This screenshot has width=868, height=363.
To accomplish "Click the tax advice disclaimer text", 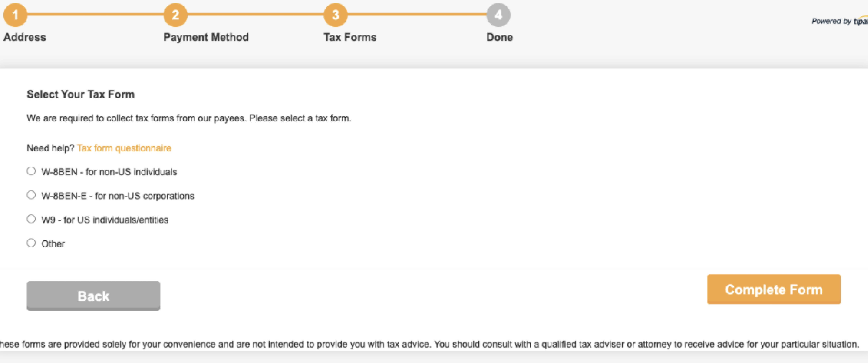I will [429, 344].
